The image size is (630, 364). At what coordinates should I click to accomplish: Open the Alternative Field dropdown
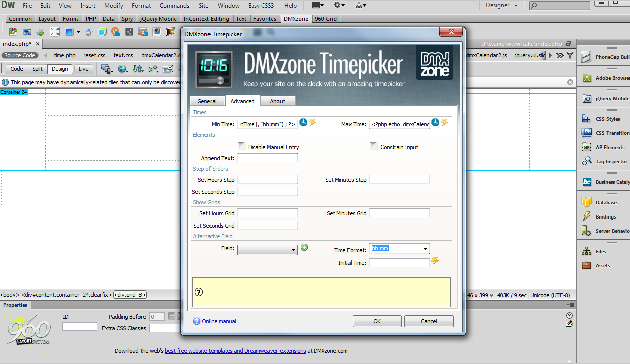[x=267, y=250]
